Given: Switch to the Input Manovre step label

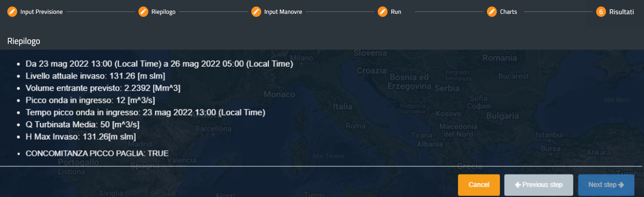Looking at the screenshot, I should tap(283, 12).
